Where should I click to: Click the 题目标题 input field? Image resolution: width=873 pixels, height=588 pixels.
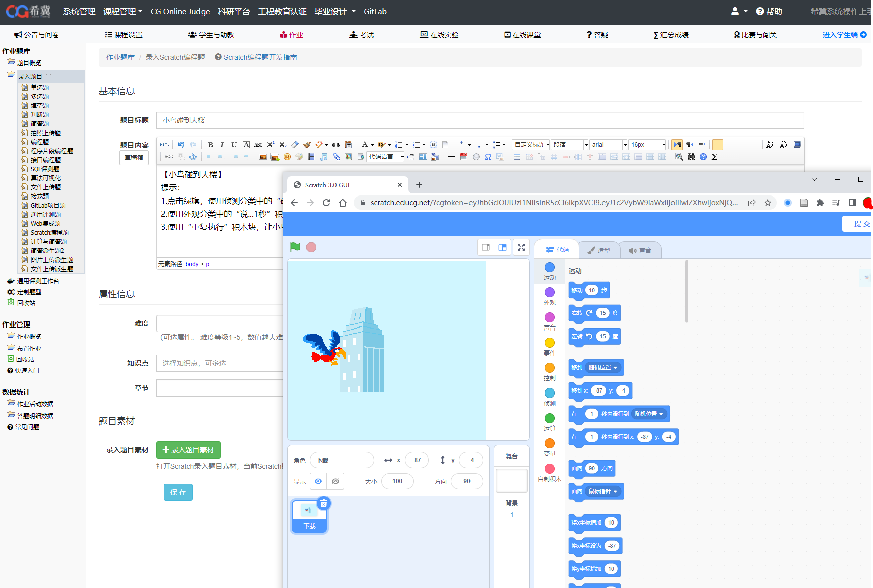[480, 120]
